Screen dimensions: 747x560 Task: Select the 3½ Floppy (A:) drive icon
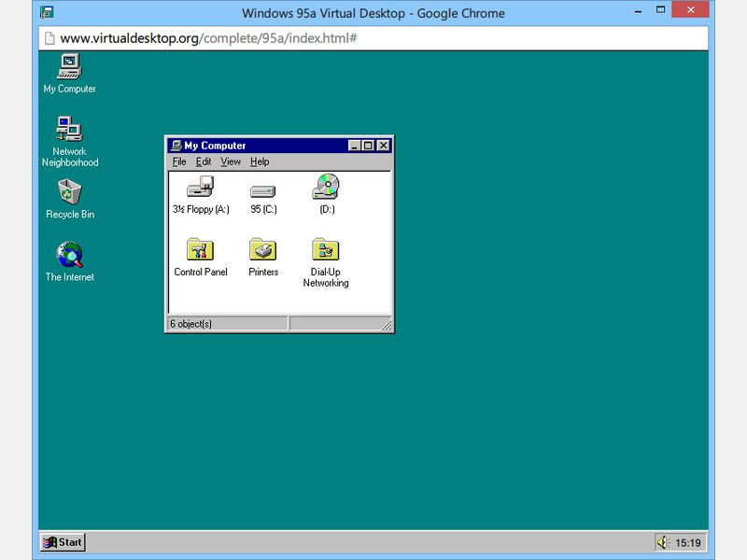200,187
